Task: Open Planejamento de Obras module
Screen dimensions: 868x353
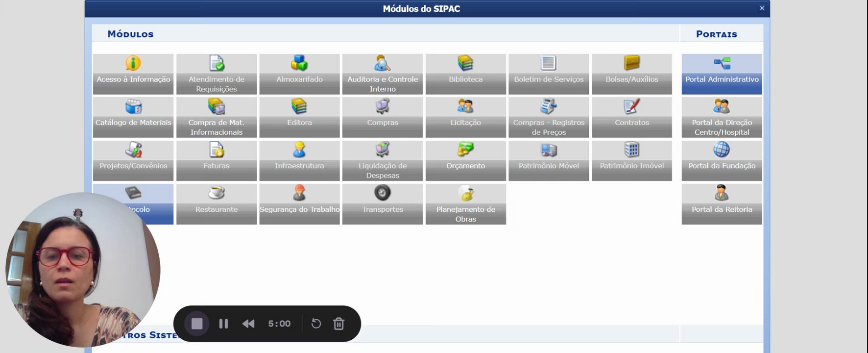Action: click(466, 204)
